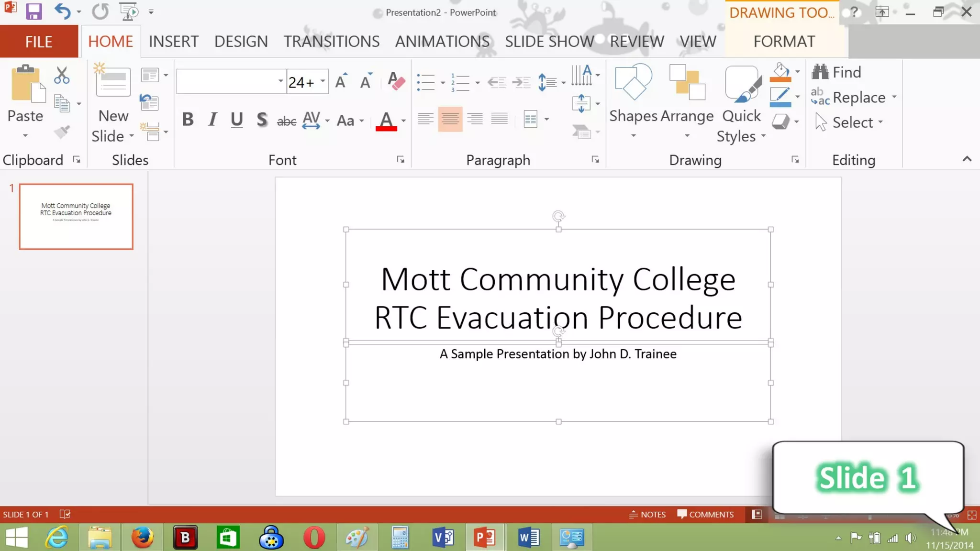Click the Cut scissors icon
This screenshot has width=980, height=551.
pyautogui.click(x=62, y=76)
